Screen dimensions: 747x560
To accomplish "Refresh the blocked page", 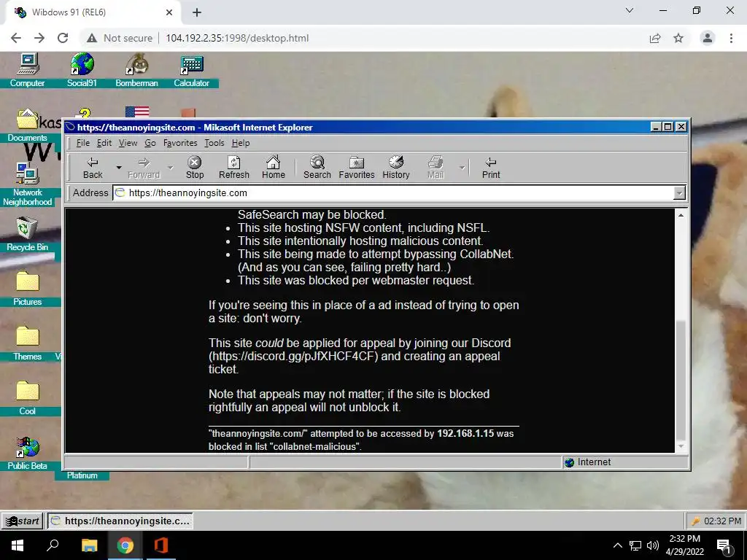I will pos(234,168).
